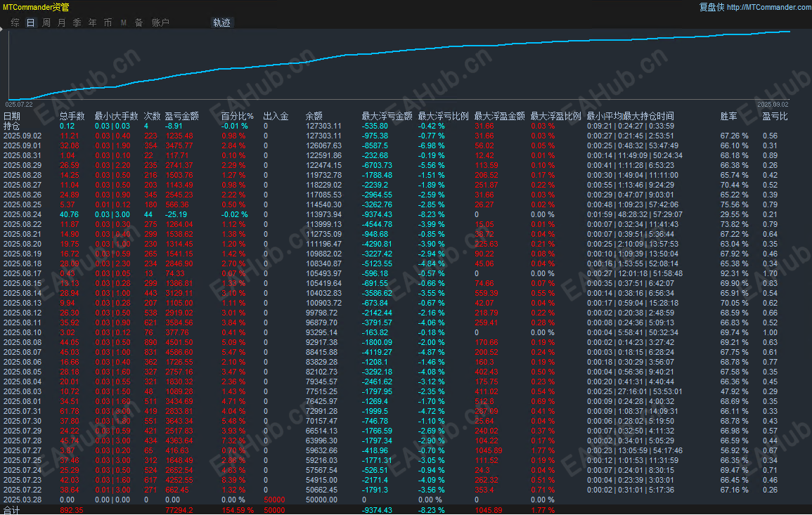812x515 pixels.
Task: Click trade count 890
Action: pos(150,343)
